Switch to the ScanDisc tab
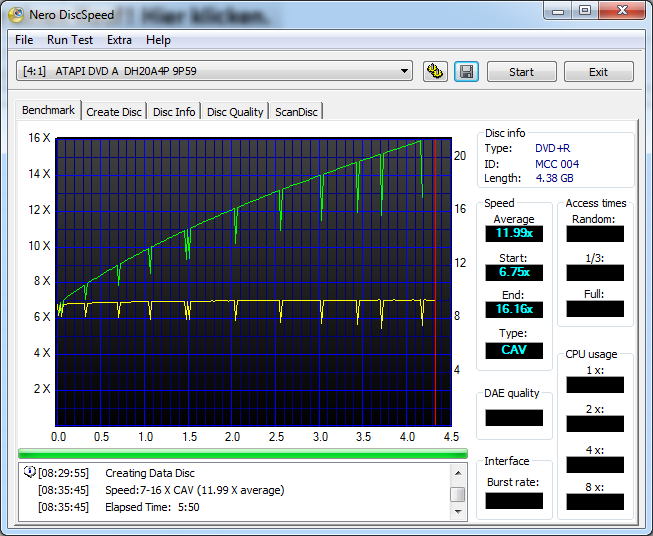Screen dimensions: 653x536 click(x=296, y=112)
